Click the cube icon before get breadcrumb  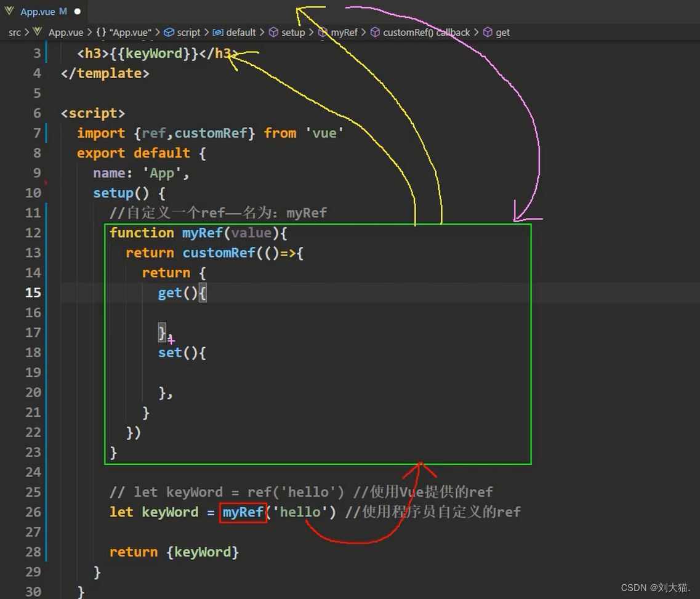[x=488, y=32]
